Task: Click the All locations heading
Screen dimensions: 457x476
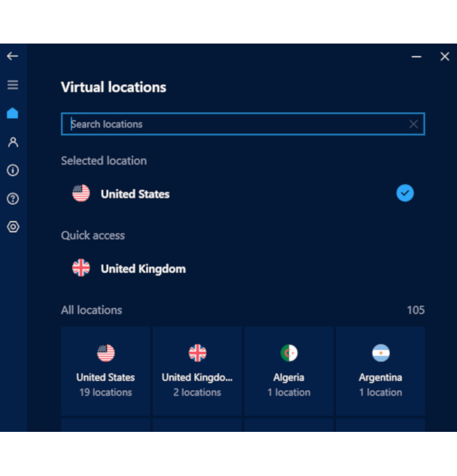Action: click(92, 310)
